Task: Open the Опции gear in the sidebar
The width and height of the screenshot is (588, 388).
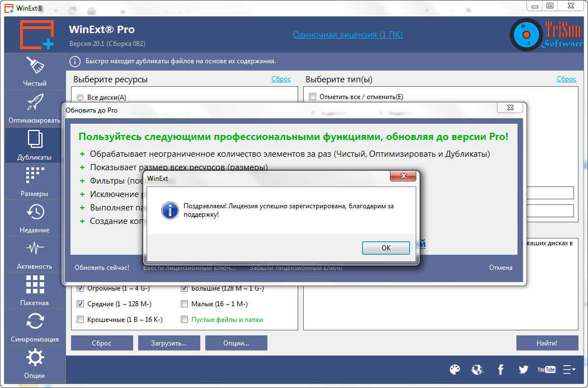Action: [35, 363]
